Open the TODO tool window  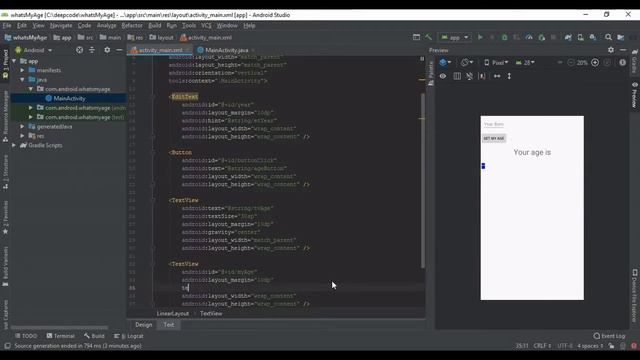tap(26, 336)
